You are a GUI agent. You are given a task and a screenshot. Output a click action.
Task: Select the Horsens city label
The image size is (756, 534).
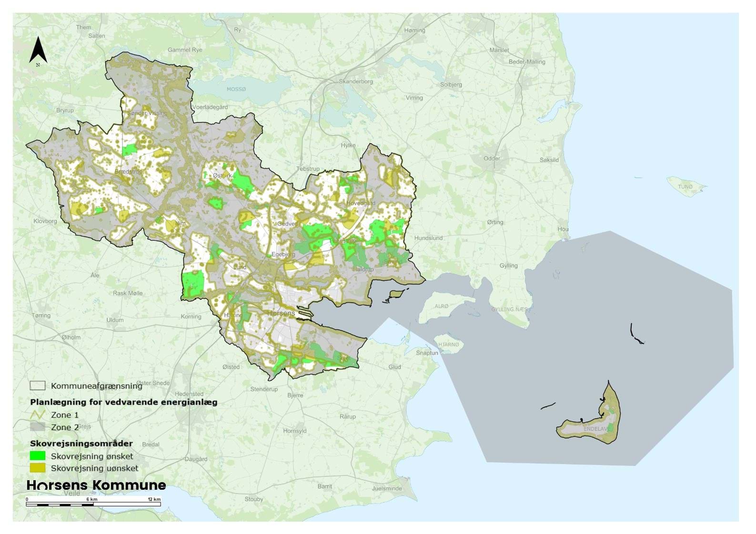[x=281, y=313]
